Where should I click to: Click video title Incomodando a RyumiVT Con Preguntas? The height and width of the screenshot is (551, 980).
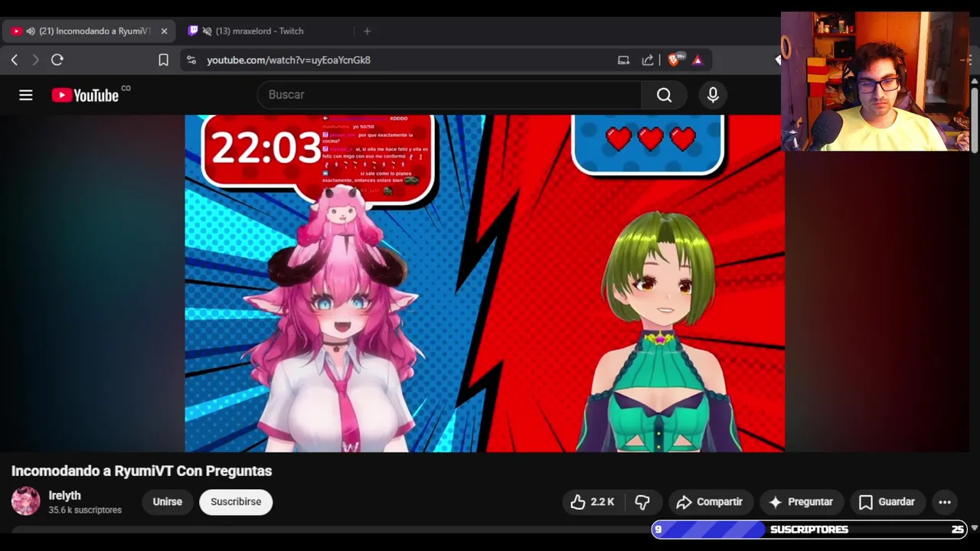(x=142, y=471)
